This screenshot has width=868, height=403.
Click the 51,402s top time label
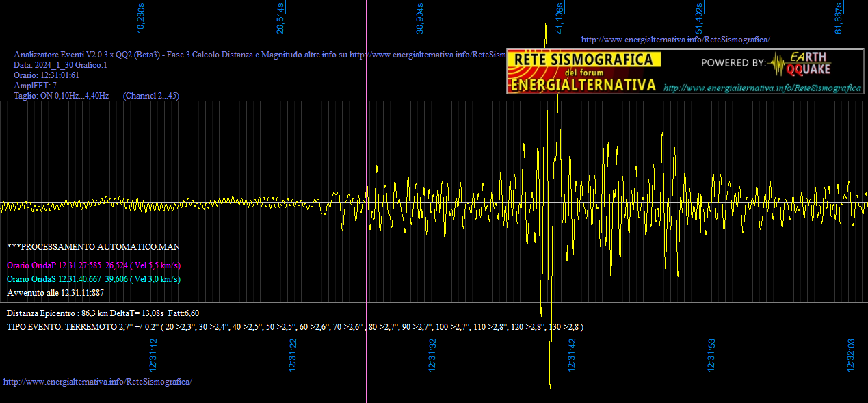699,18
